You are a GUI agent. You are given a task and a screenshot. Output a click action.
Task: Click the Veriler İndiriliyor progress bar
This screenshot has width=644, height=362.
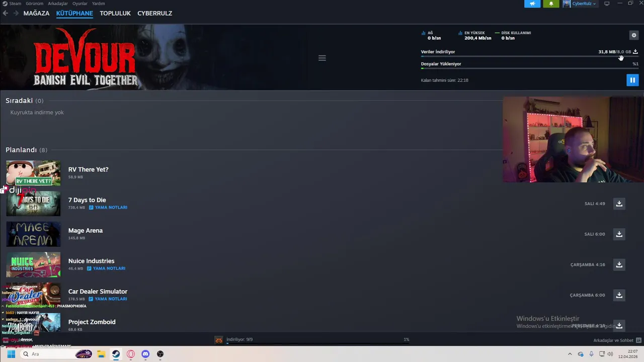click(530, 56)
